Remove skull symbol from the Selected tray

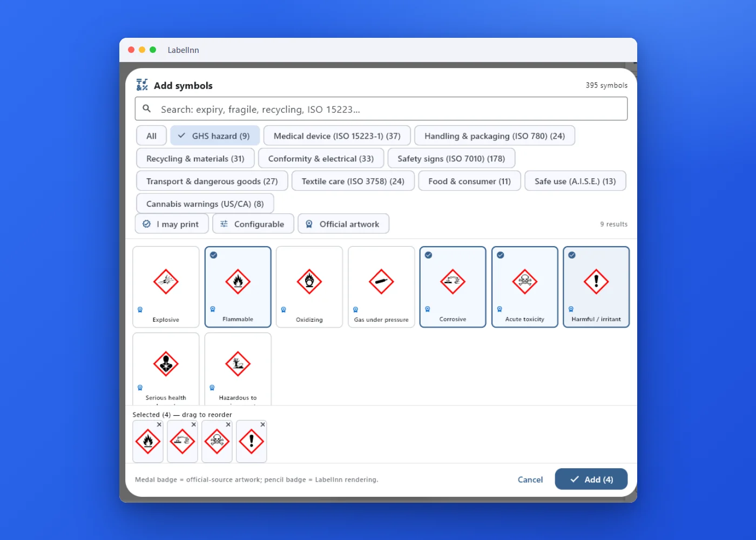tap(228, 425)
